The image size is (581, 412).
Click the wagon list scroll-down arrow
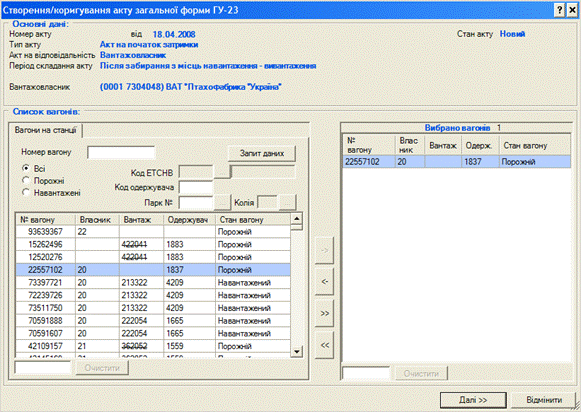click(x=296, y=351)
